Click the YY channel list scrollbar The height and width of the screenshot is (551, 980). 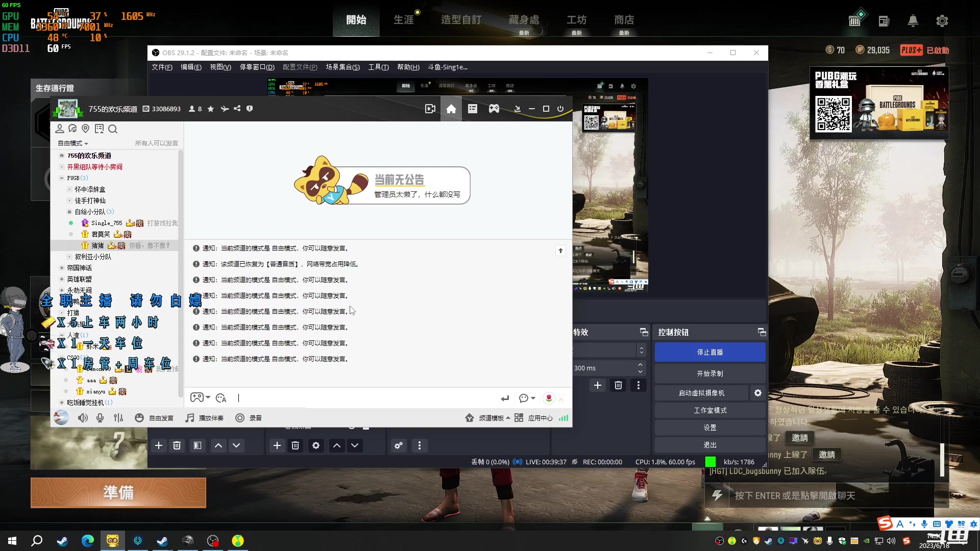[180, 273]
